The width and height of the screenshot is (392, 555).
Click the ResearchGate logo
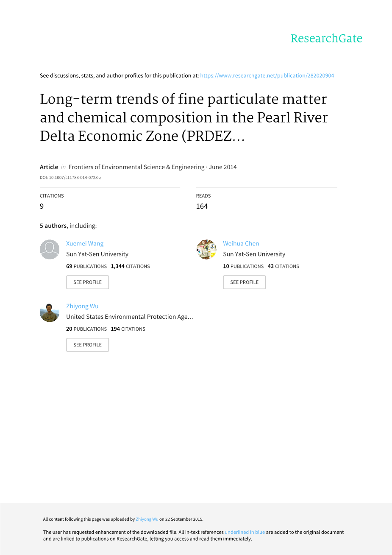(x=326, y=39)
